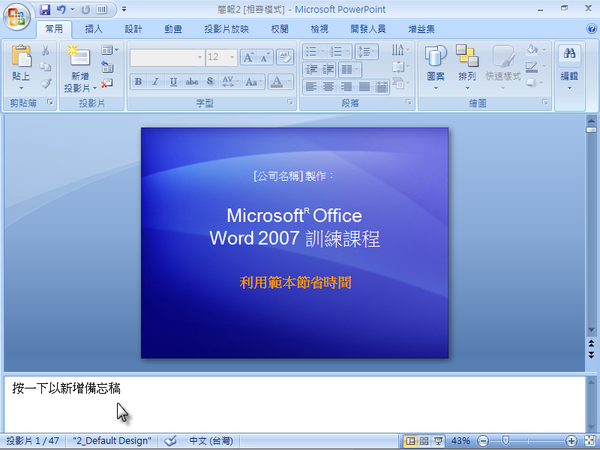This screenshot has height=450, width=600.
Task: Open the Office Button menu
Action: tap(16, 16)
